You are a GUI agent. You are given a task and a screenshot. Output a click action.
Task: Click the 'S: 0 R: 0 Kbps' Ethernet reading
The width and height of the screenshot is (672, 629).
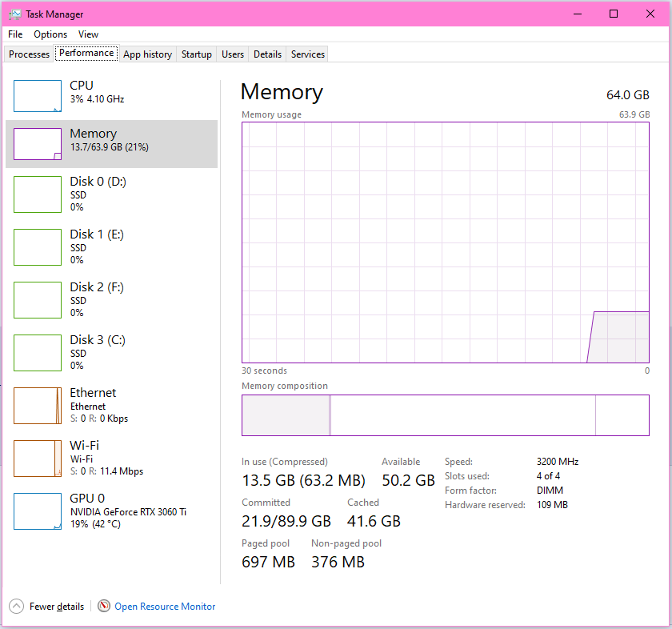[x=99, y=419]
